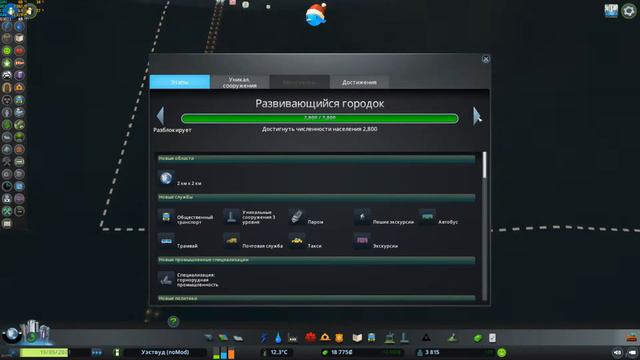Click the Такси unlock item

tap(305, 241)
